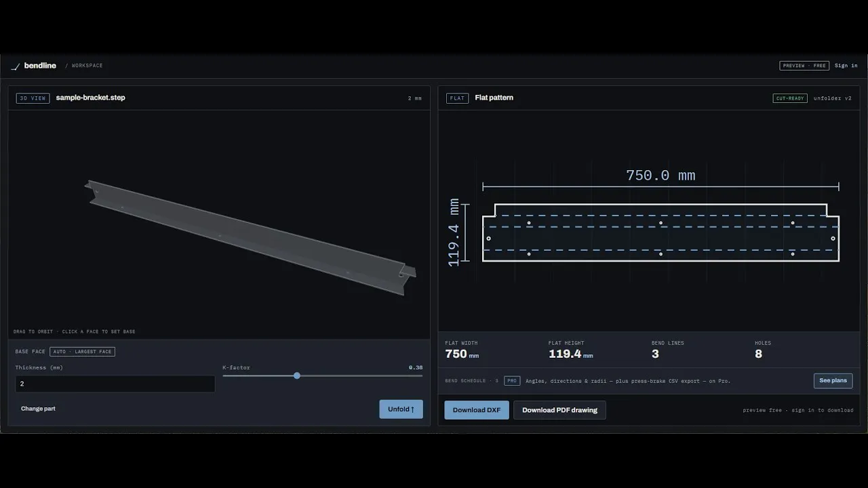This screenshot has height=488, width=868.
Task: Select the FLAT tag
Action: [457, 98]
